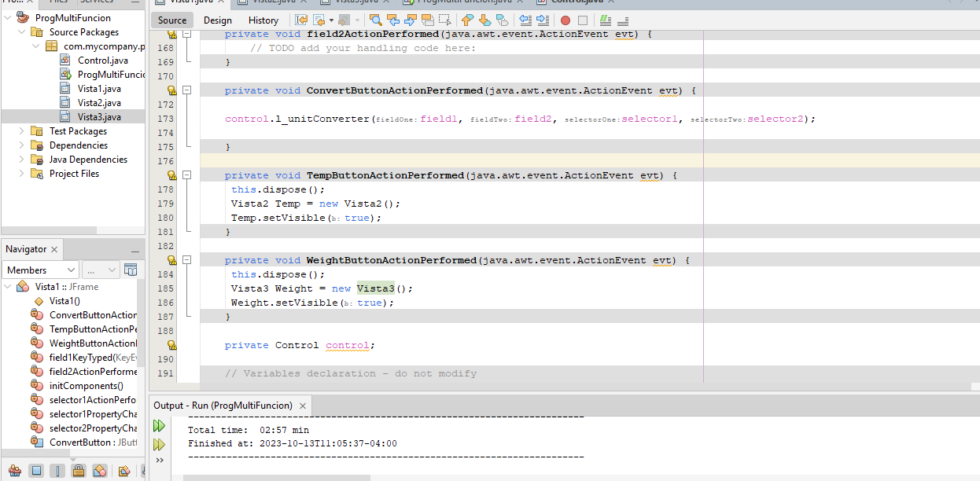Select initComponents() in Navigator
980x481 pixels.
(x=87, y=386)
